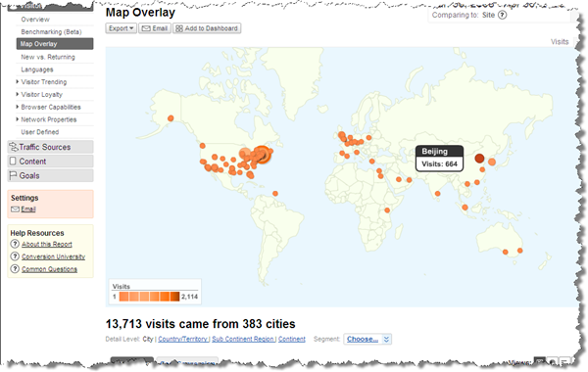Open the Goals section

(50, 175)
